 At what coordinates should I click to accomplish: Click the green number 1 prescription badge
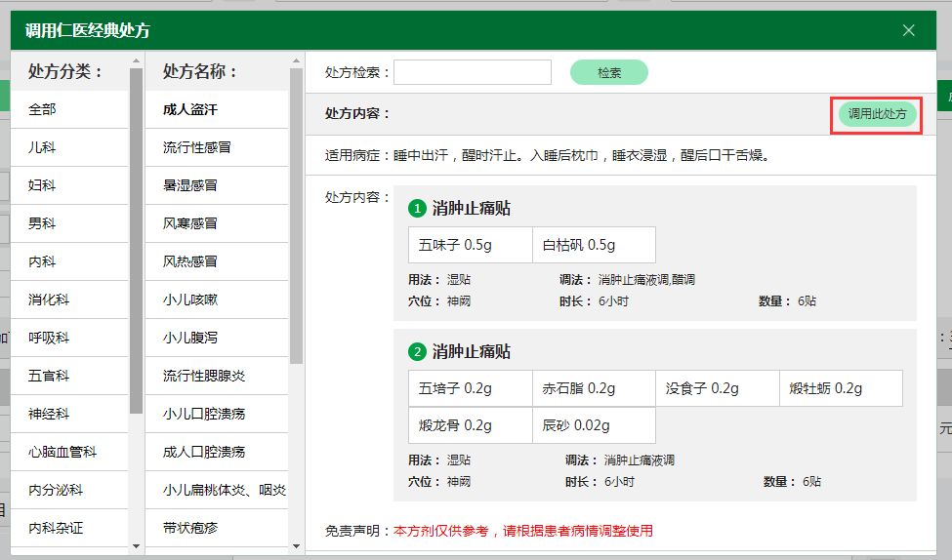tap(417, 209)
